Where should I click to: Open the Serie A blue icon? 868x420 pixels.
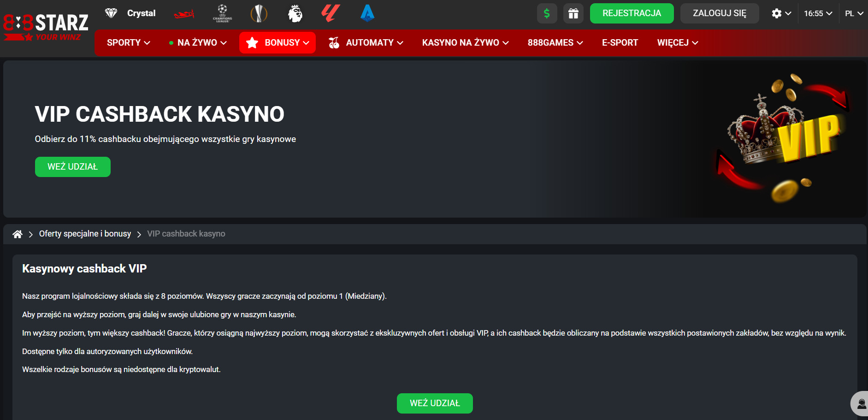pos(367,13)
